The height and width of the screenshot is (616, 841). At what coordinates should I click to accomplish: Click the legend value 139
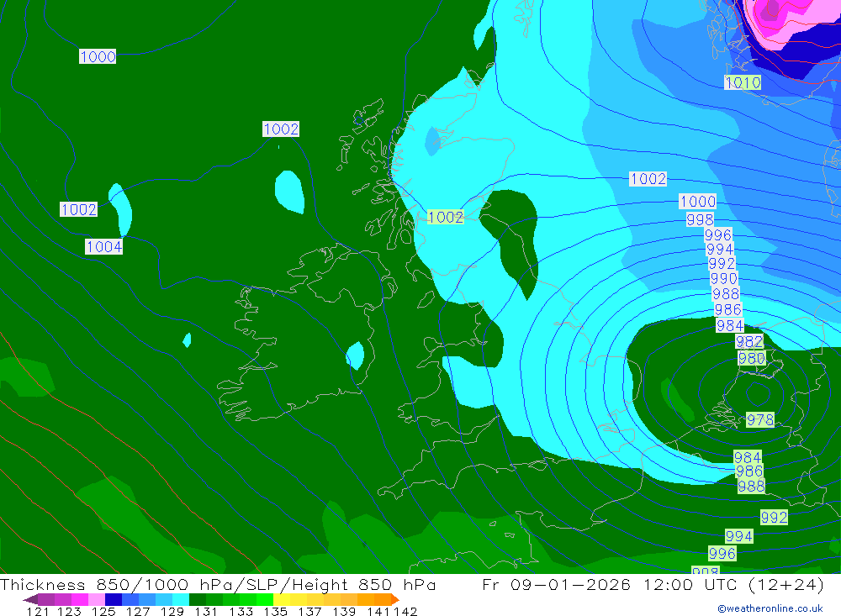coord(344,611)
